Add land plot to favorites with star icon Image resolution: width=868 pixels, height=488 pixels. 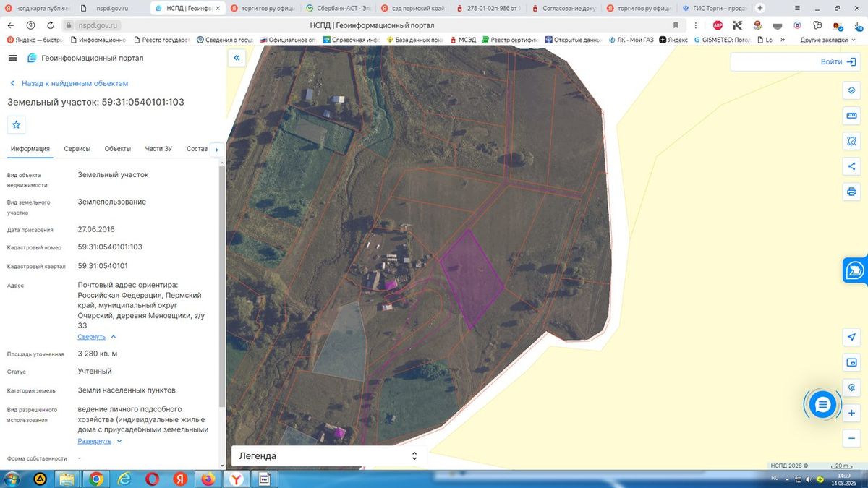(17, 124)
